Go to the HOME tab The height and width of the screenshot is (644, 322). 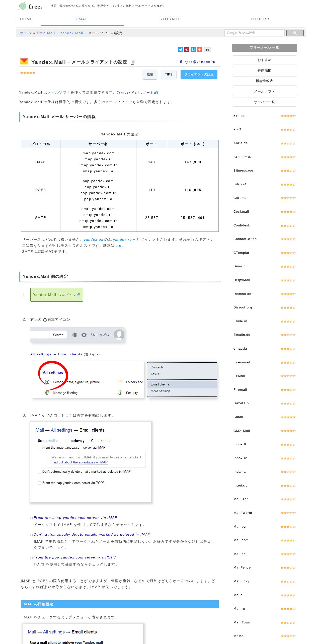(26, 19)
